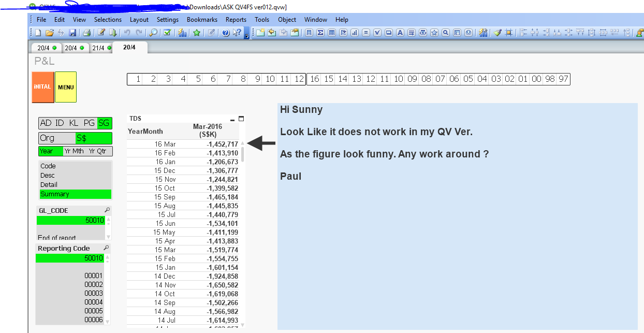Toggle the Org currency option
644x333 pixels.
57,138
